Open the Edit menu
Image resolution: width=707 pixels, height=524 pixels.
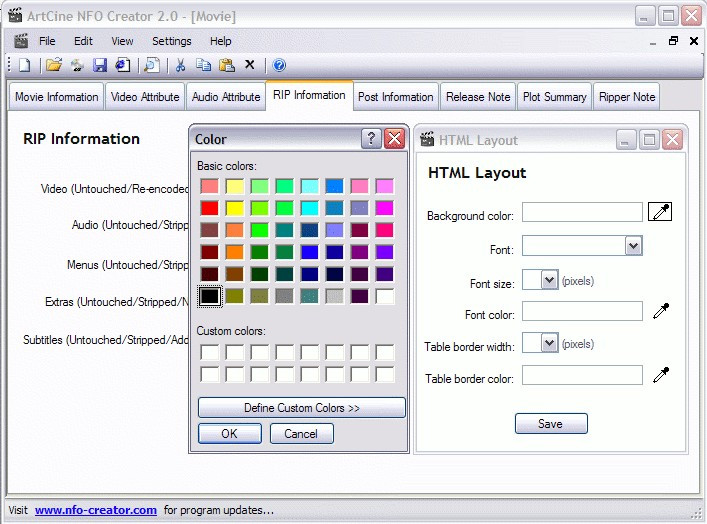(x=83, y=41)
